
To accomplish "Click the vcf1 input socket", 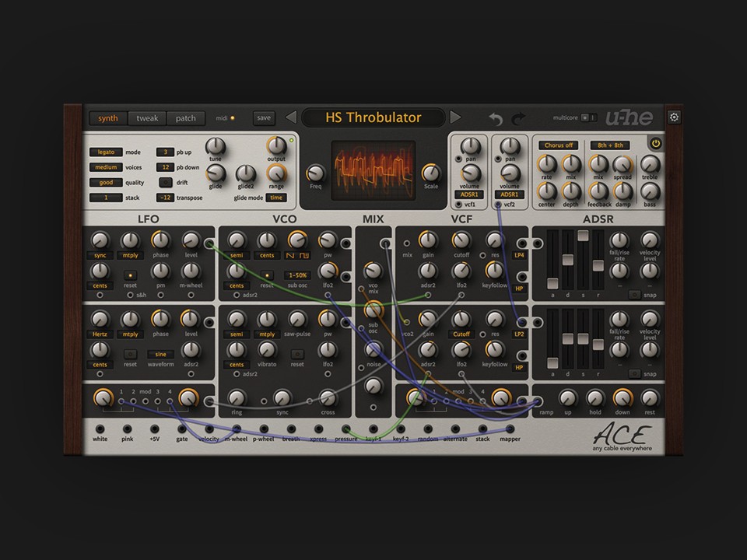I will coord(458,205).
